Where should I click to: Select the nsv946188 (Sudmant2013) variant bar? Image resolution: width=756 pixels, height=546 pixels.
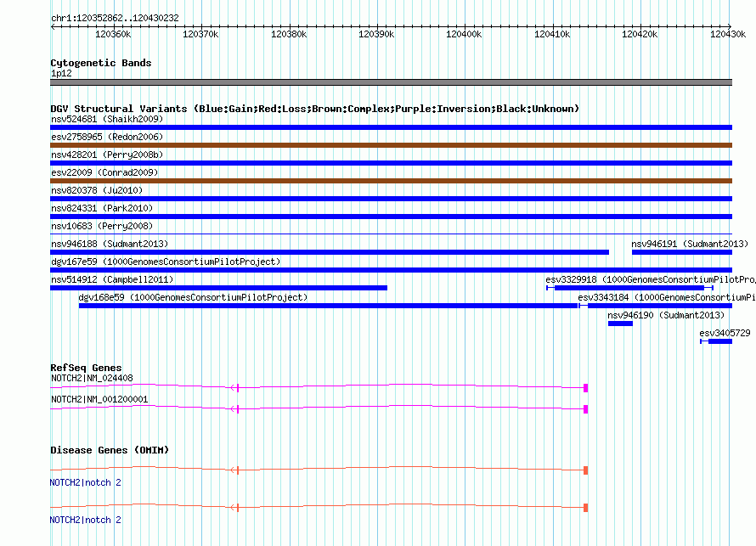click(330, 252)
